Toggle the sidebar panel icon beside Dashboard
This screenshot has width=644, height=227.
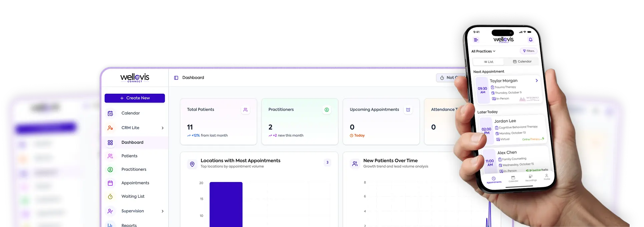tap(176, 78)
